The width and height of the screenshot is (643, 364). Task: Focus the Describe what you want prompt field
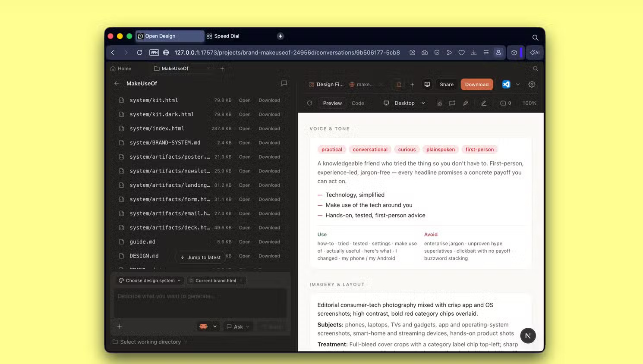(x=200, y=303)
